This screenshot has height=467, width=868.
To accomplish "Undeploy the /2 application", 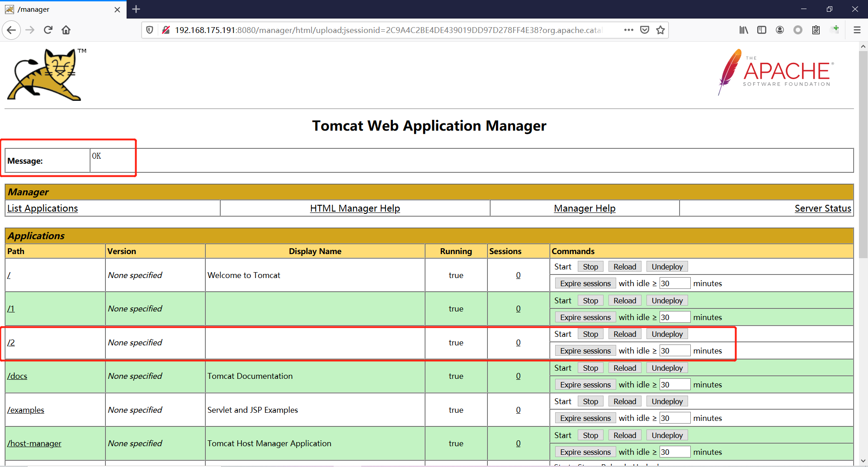I will point(667,334).
